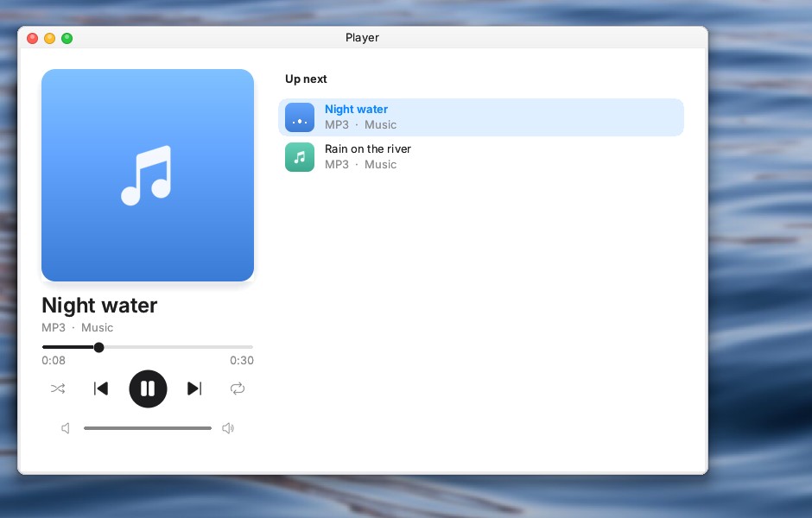Click the MP3 · Music label under the large title
Image resolution: width=812 pixels, height=518 pixels.
click(x=78, y=327)
